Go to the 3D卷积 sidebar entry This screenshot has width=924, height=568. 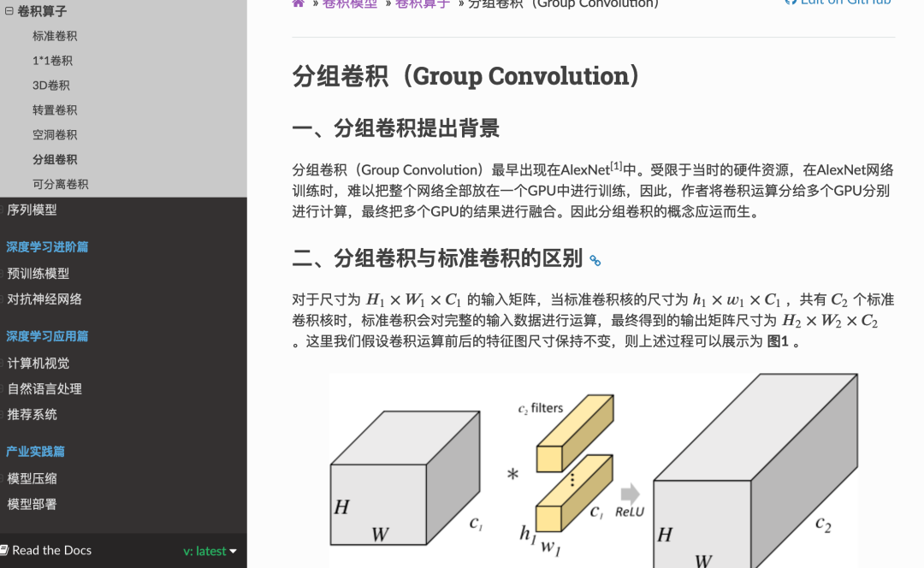[x=51, y=86]
